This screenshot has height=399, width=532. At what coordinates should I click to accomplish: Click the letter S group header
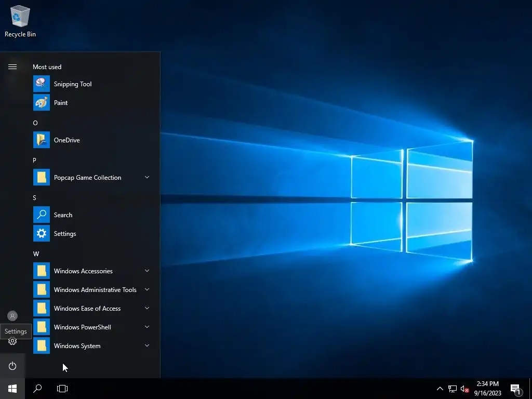34,198
